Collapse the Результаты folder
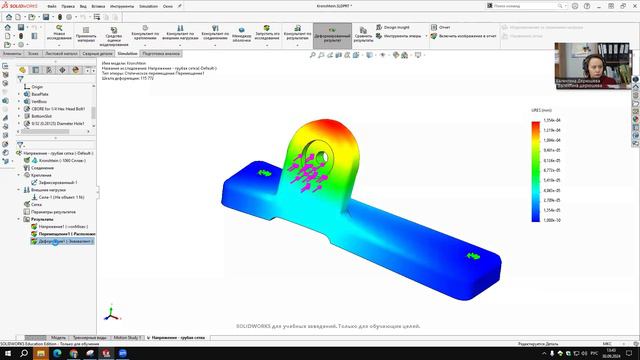640x360 pixels. [19, 219]
